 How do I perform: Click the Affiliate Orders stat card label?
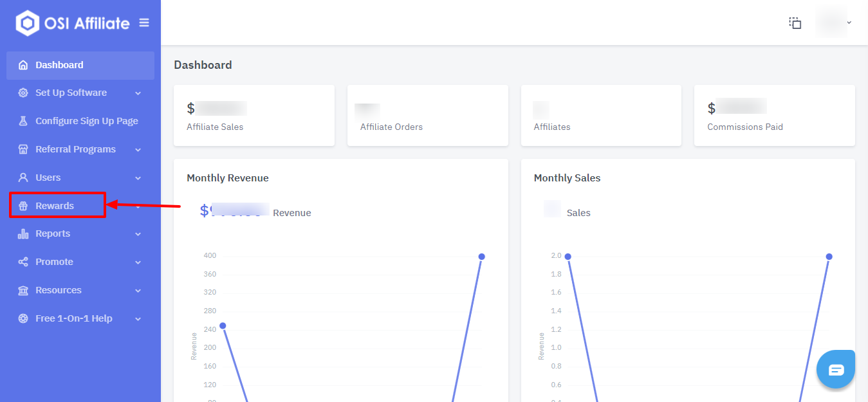coord(391,127)
